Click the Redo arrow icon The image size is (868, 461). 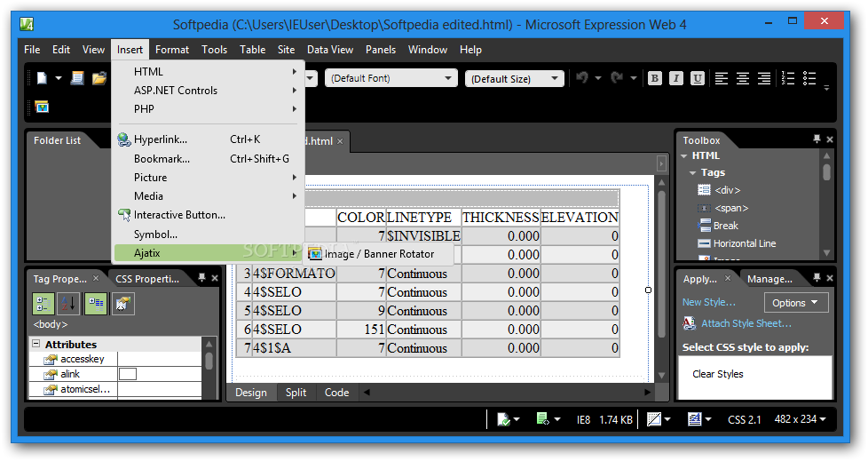click(617, 77)
